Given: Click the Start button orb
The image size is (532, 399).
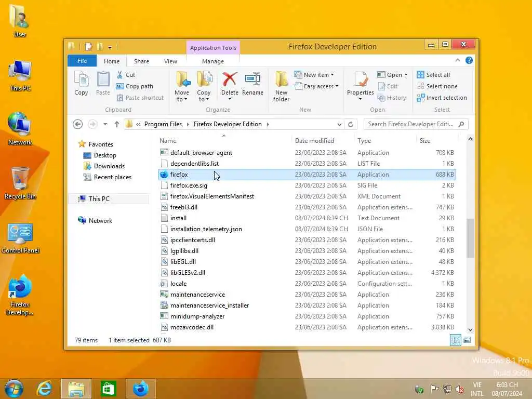Looking at the screenshot, I should 14,389.
